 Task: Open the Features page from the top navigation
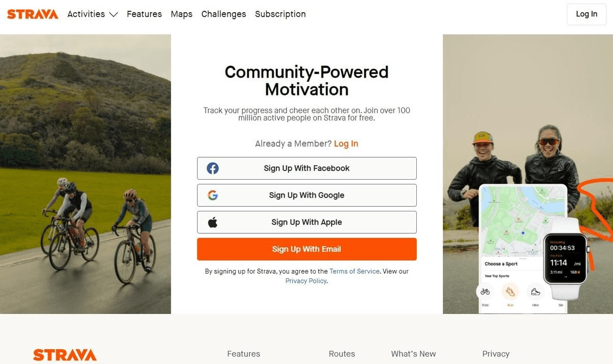pyautogui.click(x=144, y=14)
